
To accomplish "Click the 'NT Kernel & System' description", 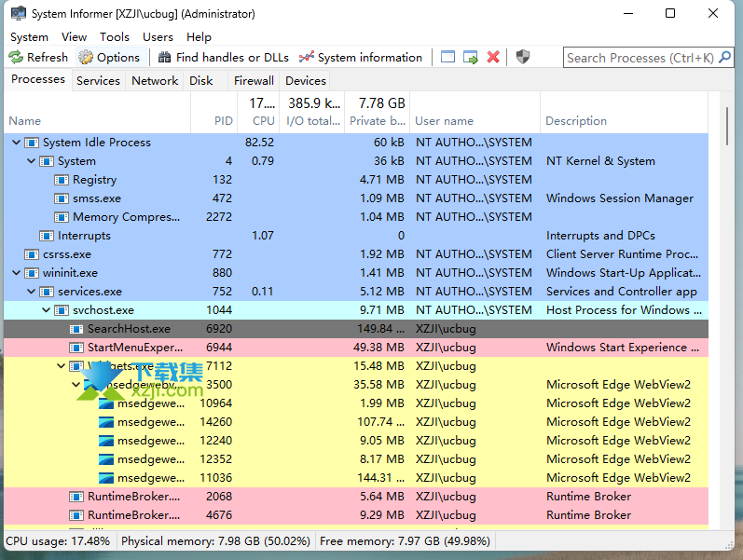I will [x=600, y=161].
